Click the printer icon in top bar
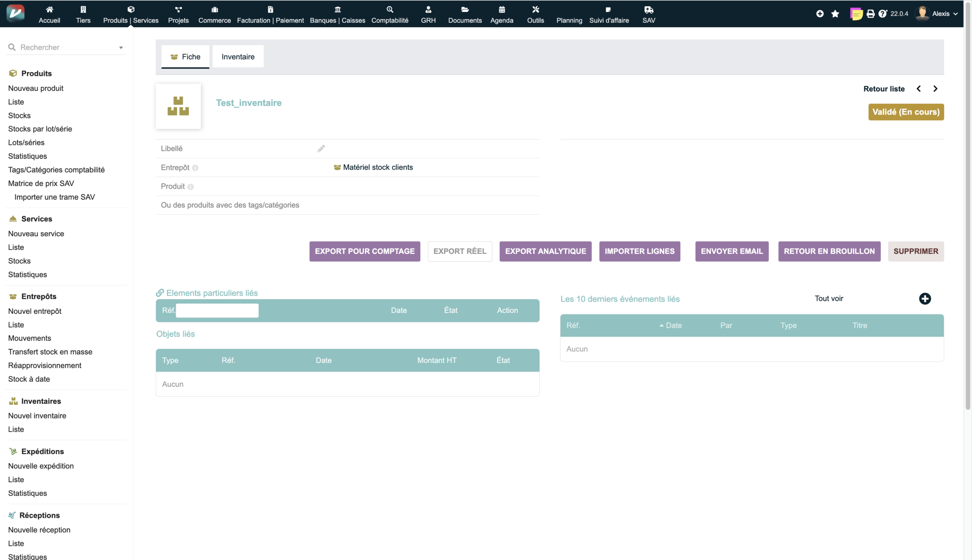The height and width of the screenshot is (560, 972). (x=870, y=14)
